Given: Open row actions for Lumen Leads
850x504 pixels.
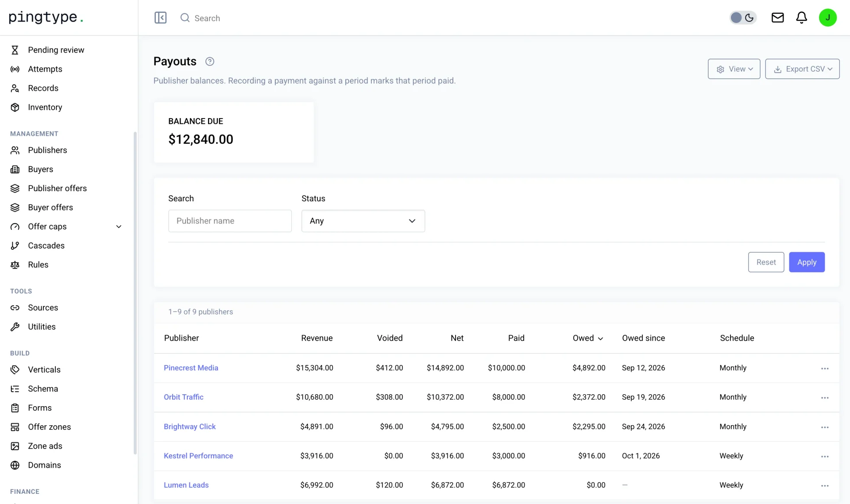Looking at the screenshot, I should click(x=824, y=485).
